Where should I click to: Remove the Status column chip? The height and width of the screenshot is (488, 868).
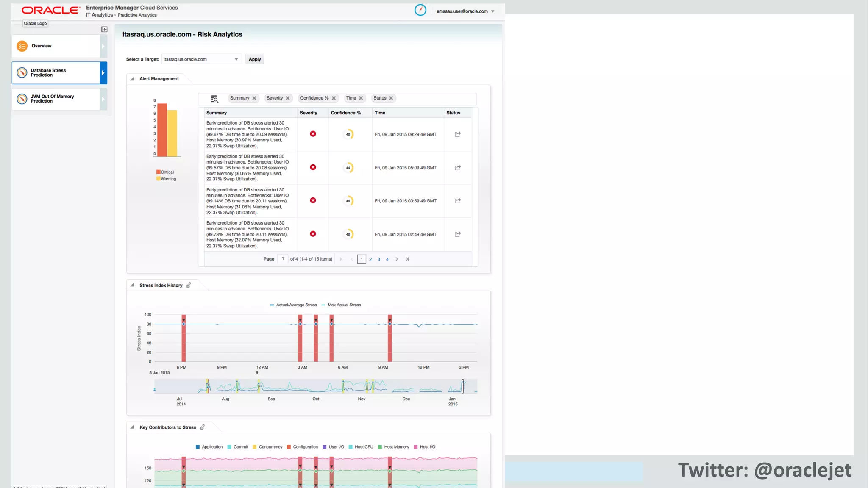click(x=391, y=98)
